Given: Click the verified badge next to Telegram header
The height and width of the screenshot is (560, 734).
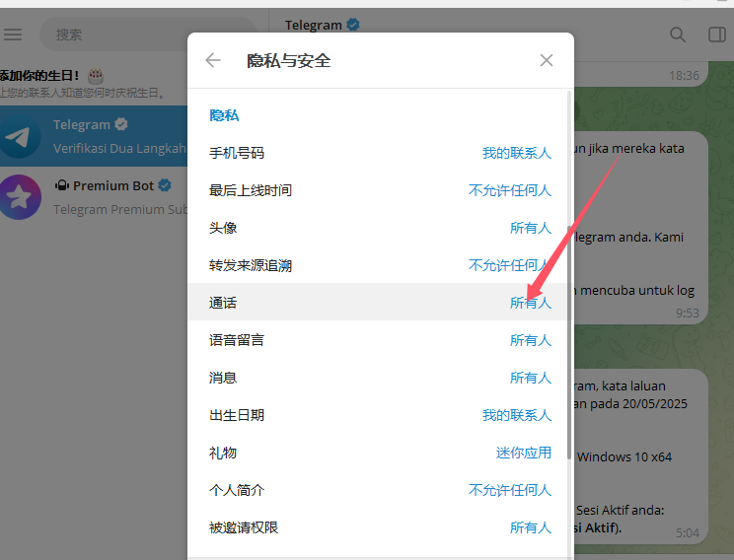Looking at the screenshot, I should pyautogui.click(x=353, y=25).
